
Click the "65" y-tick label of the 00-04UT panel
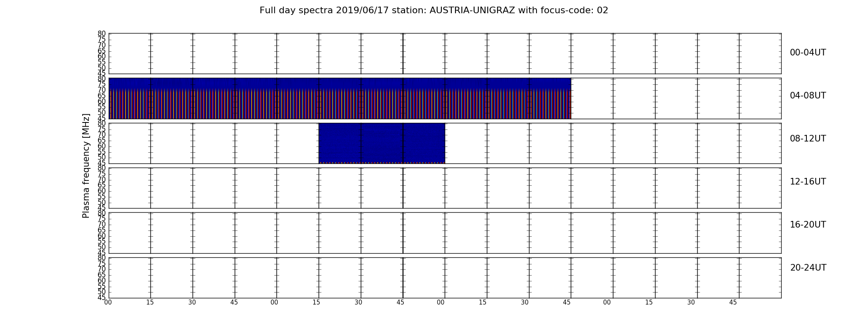pos(102,51)
